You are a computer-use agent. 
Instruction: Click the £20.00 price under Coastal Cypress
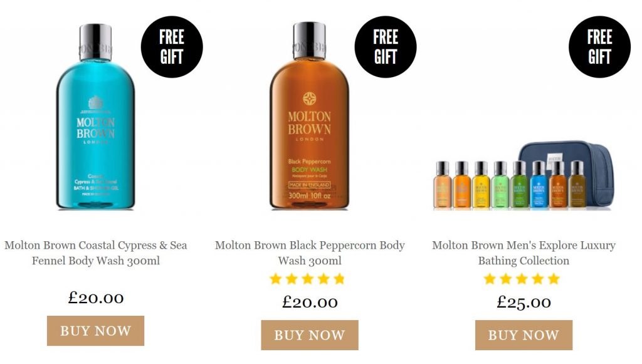95,298
